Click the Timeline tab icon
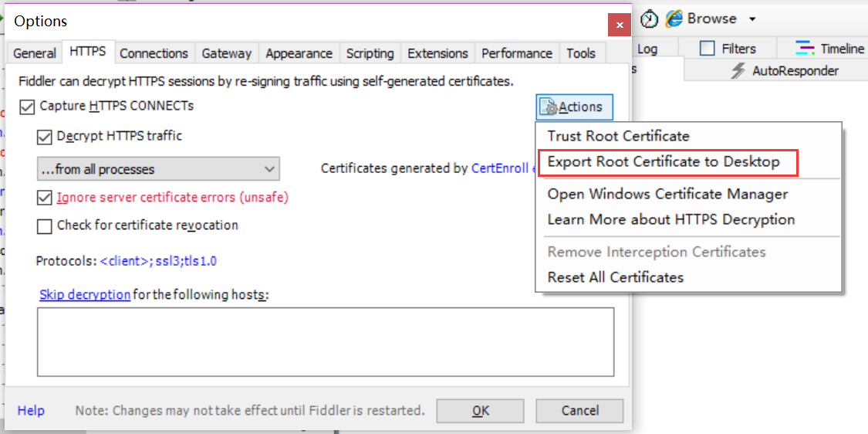The width and height of the screenshot is (868, 434). 806,49
